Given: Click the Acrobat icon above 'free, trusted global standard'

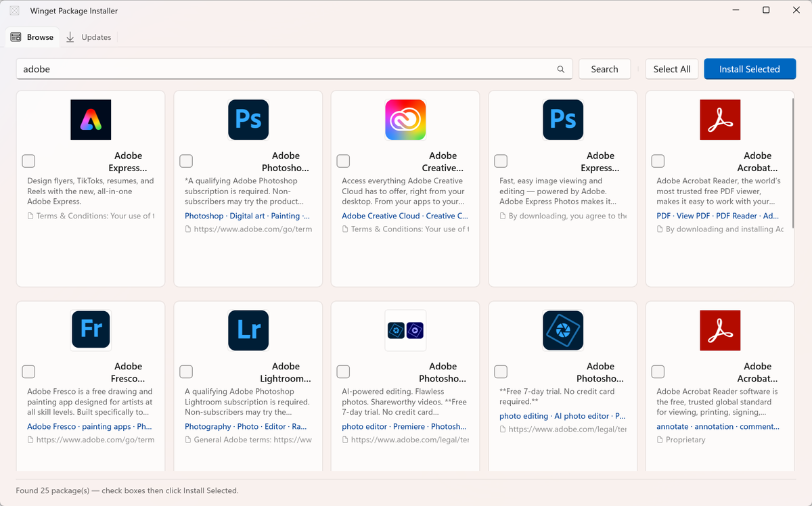Looking at the screenshot, I should (x=720, y=330).
